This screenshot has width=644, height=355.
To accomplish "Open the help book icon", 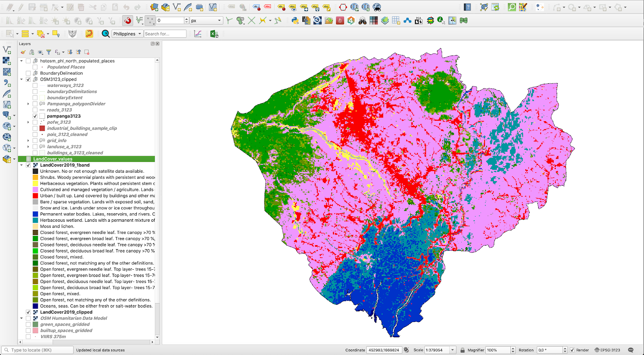I will coord(467,7).
